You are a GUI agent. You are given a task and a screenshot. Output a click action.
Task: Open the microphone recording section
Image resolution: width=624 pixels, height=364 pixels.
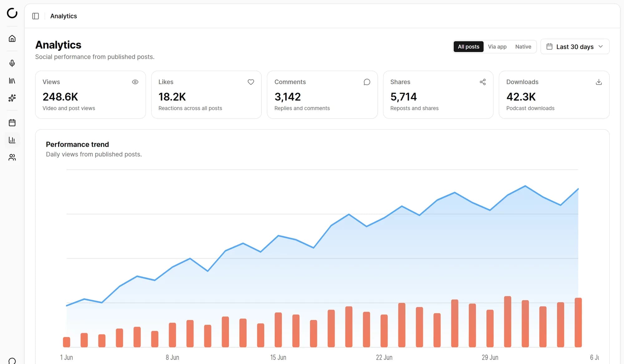[x=12, y=63]
